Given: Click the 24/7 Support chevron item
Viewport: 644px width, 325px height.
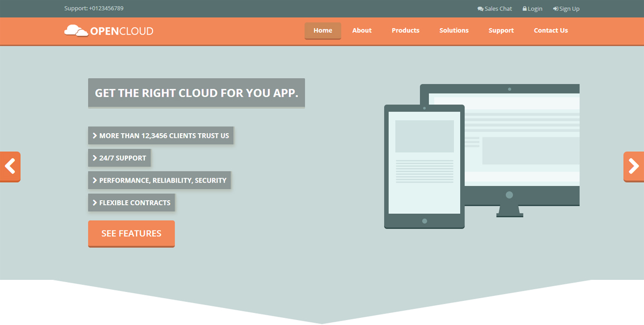Looking at the screenshot, I should (x=119, y=158).
